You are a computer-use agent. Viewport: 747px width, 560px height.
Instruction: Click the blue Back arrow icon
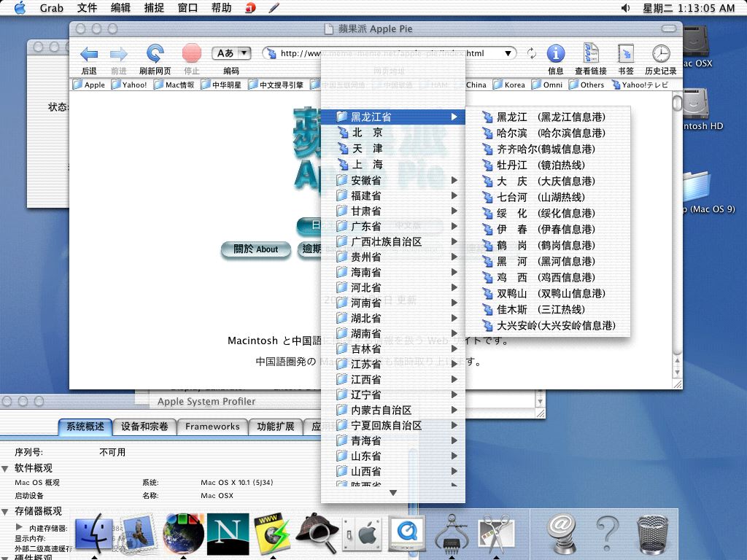[x=89, y=54]
